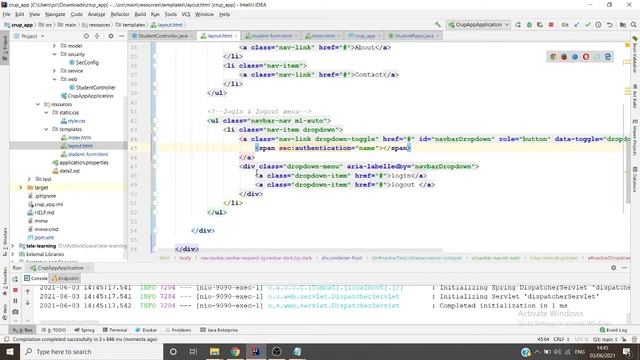
Task: Select the Console tab in Run panel
Action: tap(36, 278)
